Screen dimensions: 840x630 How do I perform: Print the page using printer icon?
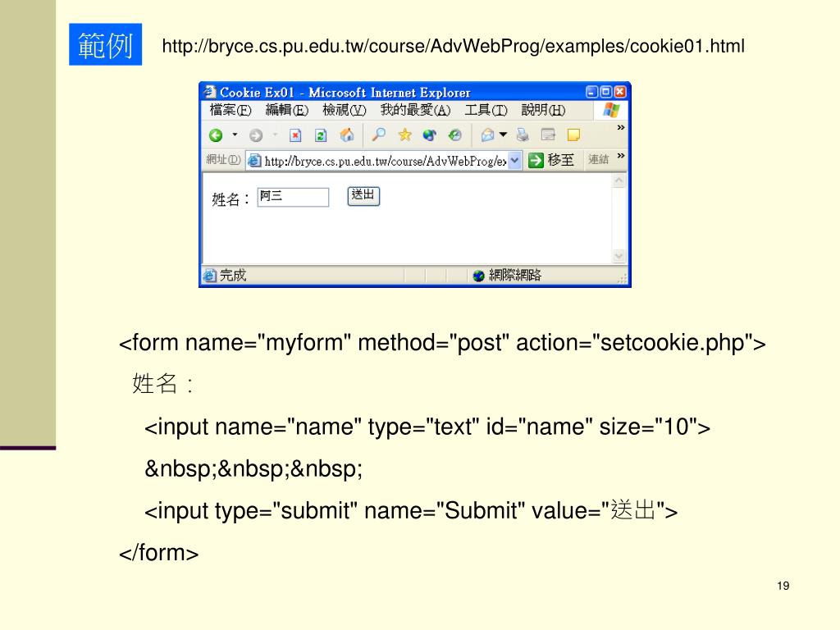pyautogui.click(x=523, y=135)
